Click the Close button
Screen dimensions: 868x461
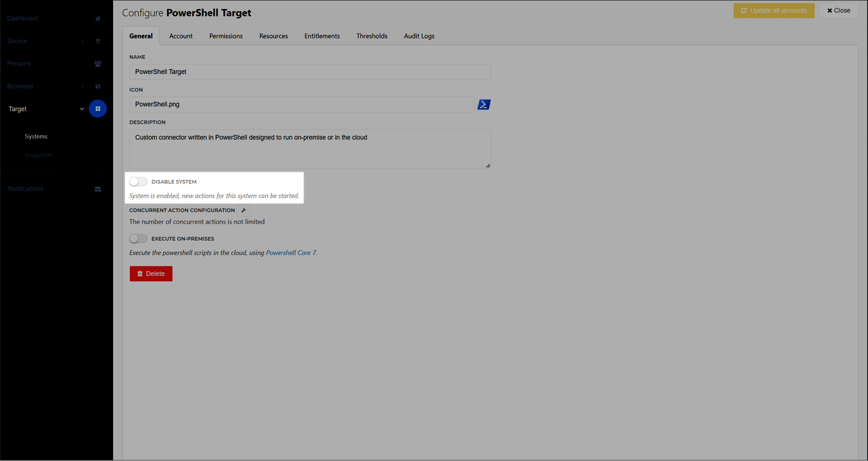tap(839, 10)
